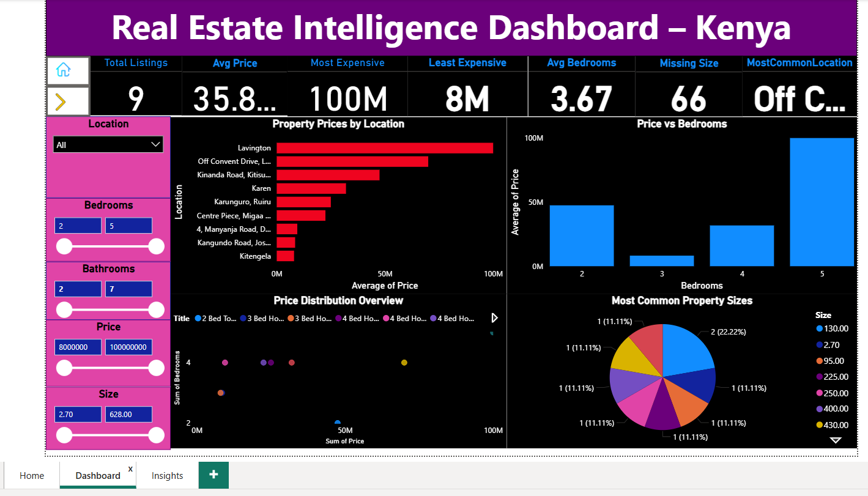This screenshot has width=868, height=496.
Task: Click Bedrooms maximum value field showing 5
Action: [128, 226]
